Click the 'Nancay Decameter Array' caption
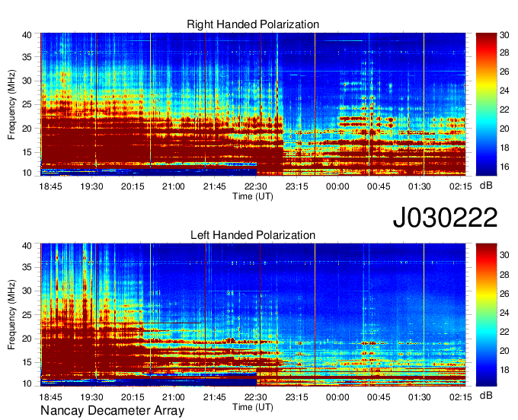 (112, 411)
